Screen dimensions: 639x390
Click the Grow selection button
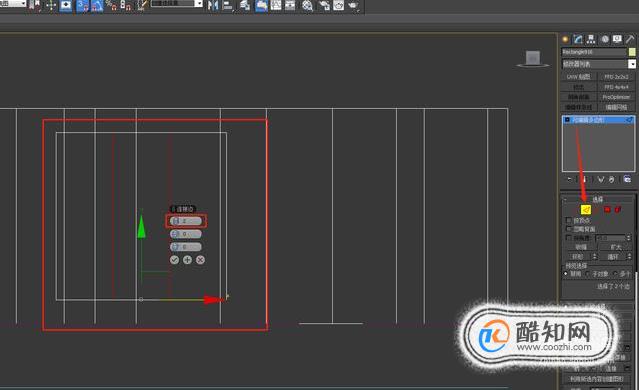615,247
